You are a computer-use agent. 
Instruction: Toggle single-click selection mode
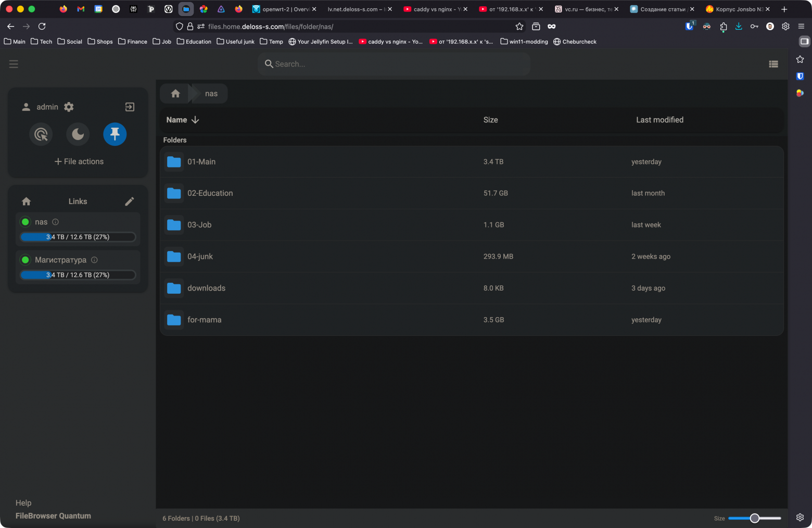pos(41,134)
